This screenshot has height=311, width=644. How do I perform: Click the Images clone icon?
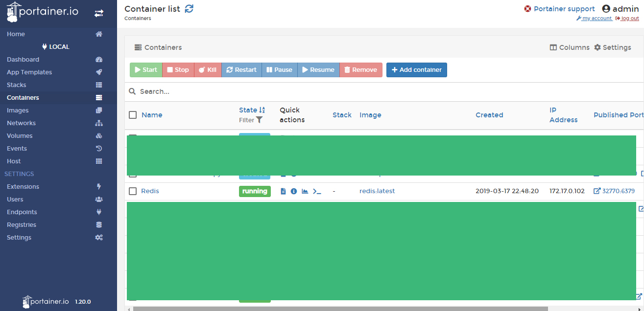pyautogui.click(x=99, y=111)
